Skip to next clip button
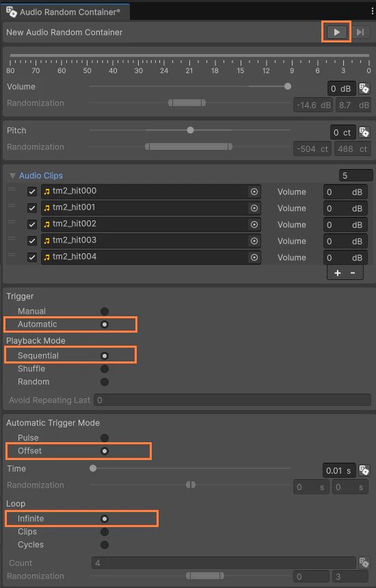376x588 pixels. pos(360,32)
